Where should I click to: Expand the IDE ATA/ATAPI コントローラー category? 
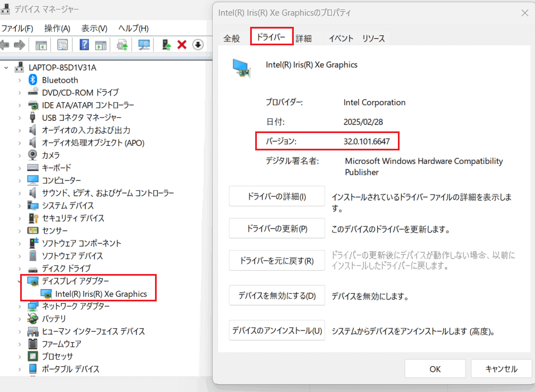click(x=20, y=105)
